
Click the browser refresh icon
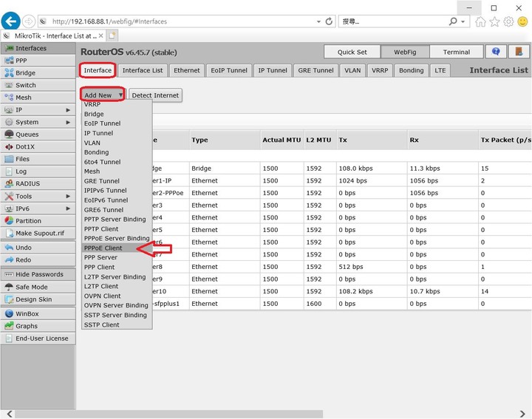point(329,21)
